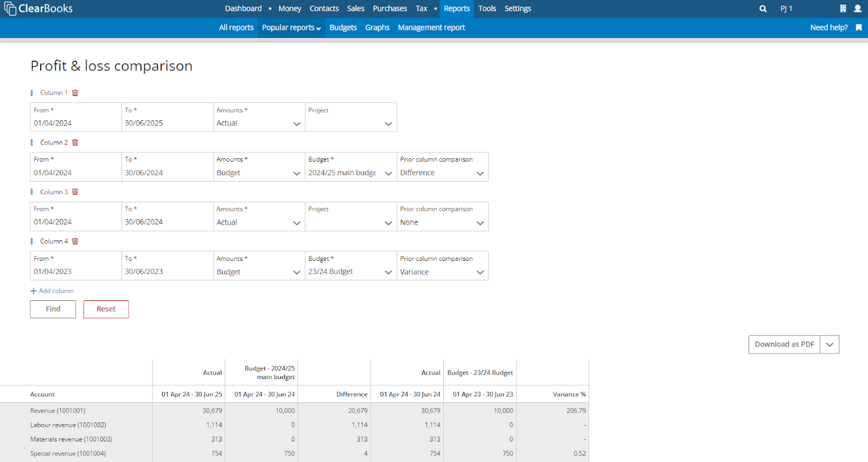This screenshot has height=462, width=868.
Task: Open Column 2 Budget dropdown 2024/25 main budget
Action: click(x=351, y=167)
